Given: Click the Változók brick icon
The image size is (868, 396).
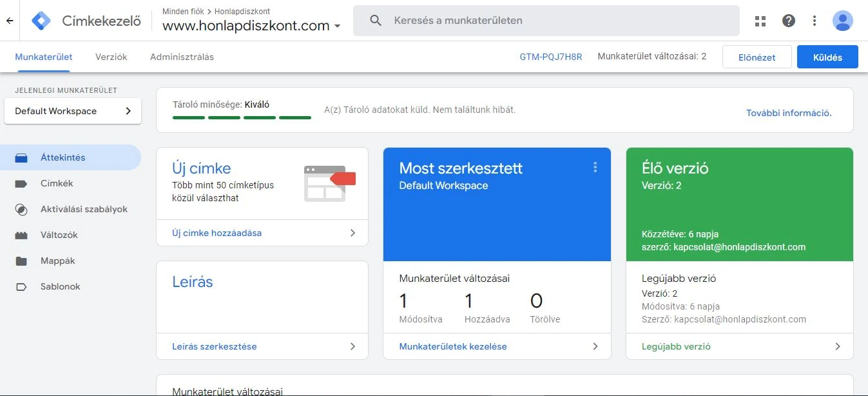Looking at the screenshot, I should 21,235.
